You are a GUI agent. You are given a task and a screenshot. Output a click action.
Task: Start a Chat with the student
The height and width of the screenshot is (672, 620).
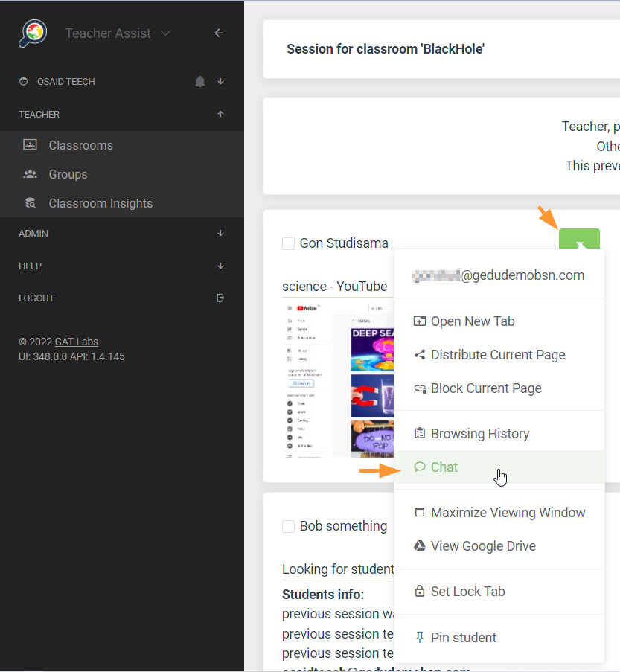coord(499,467)
